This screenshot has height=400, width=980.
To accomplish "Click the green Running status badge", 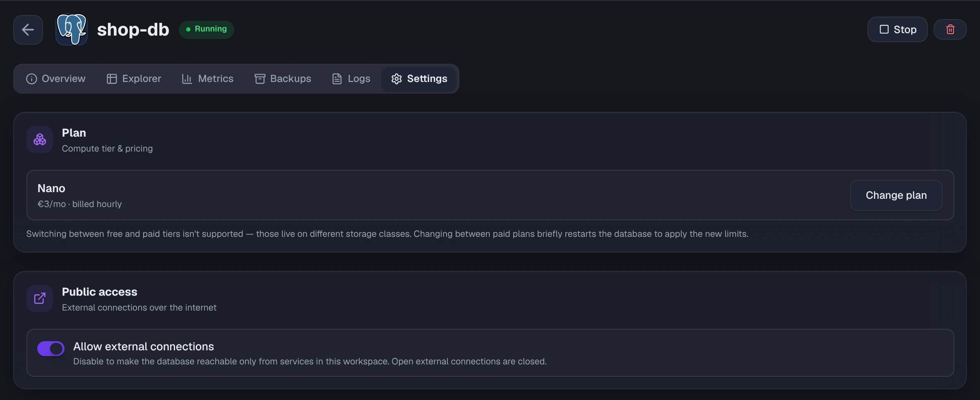I will (207, 29).
